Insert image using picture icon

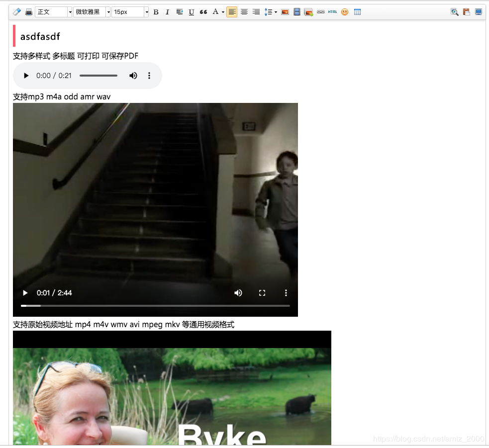[285, 12]
